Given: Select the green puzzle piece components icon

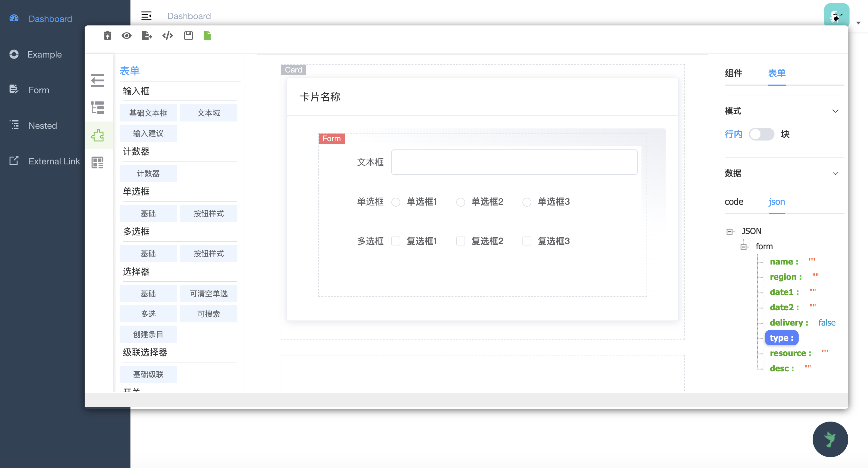Looking at the screenshot, I should tap(98, 135).
